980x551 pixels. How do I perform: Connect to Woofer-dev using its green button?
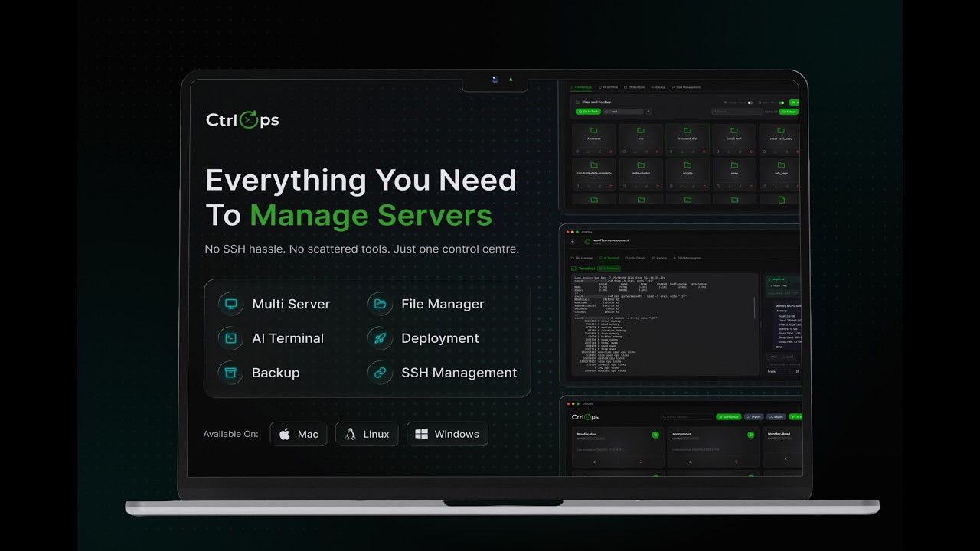(x=655, y=435)
